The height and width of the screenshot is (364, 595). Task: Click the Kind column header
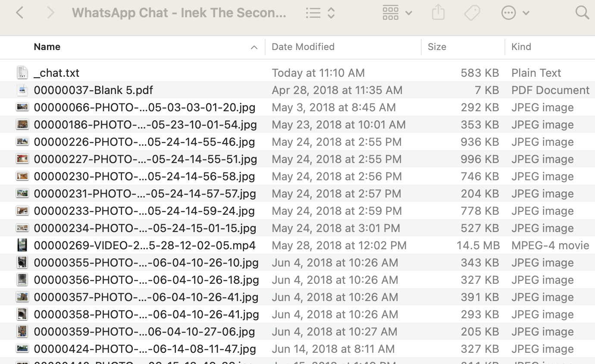click(521, 47)
